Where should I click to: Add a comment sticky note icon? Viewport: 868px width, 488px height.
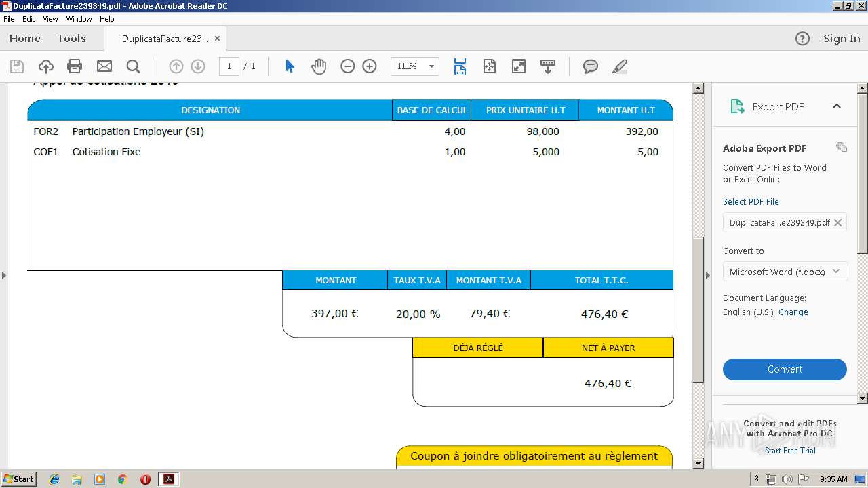click(x=591, y=66)
